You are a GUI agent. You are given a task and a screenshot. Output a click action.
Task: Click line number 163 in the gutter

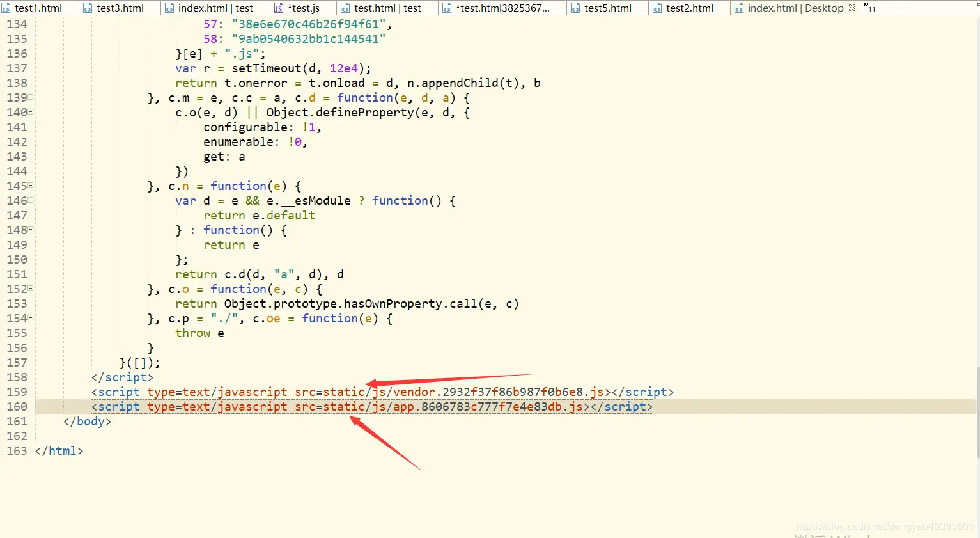pyautogui.click(x=17, y=451)
